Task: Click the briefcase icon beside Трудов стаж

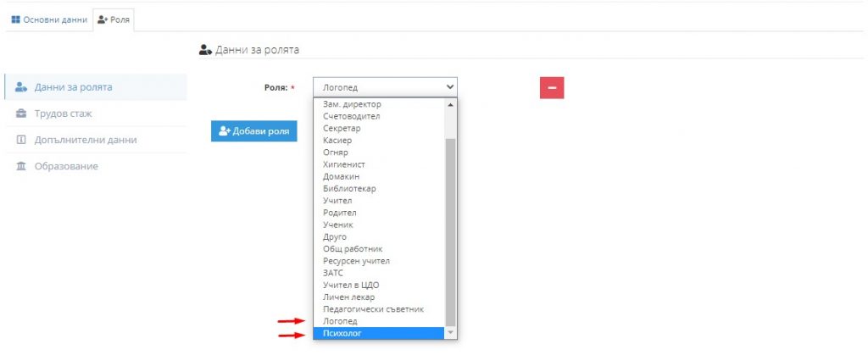Action: 21,114
